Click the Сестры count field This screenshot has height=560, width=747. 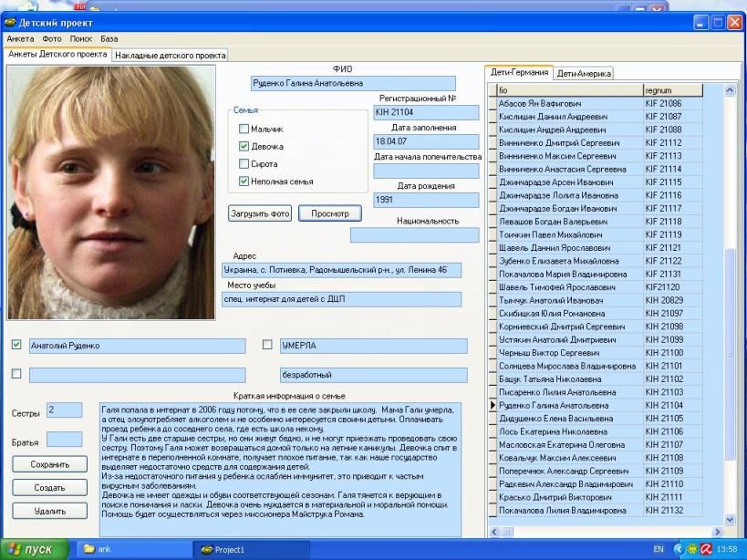[x=65, y=410]
